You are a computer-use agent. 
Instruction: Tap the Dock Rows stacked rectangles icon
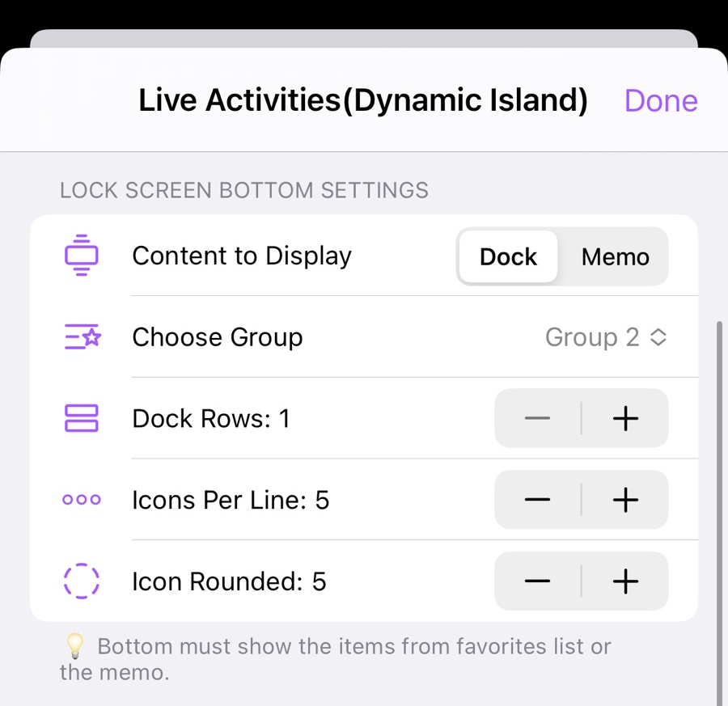click(81, 418)
